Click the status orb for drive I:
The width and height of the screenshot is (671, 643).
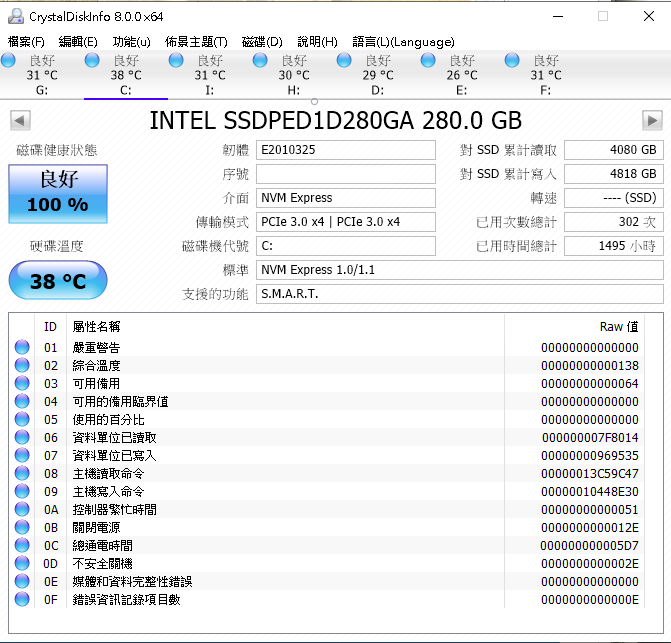pos(176,60)
